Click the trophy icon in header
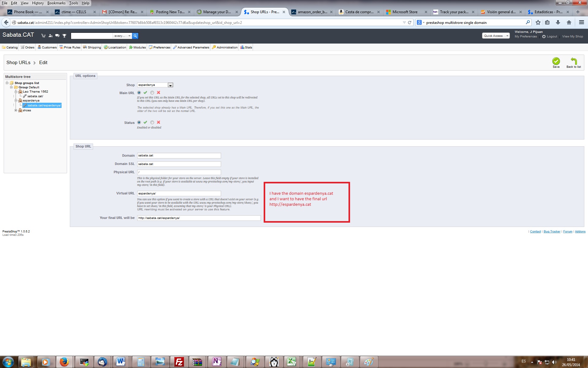 (64, 36)
